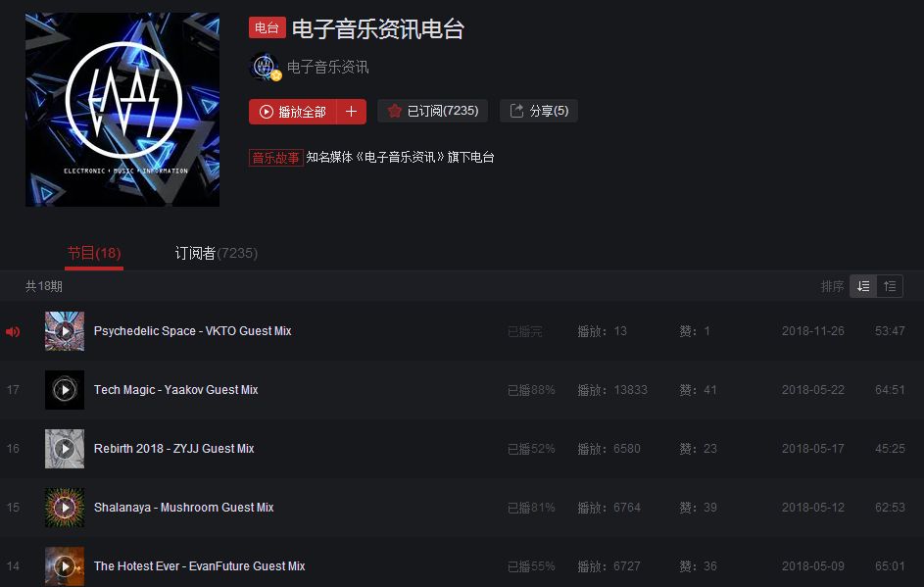Open the 电子音乐资讯 avatar icon
Screen dimensions: 924x587
coord(266,68)
